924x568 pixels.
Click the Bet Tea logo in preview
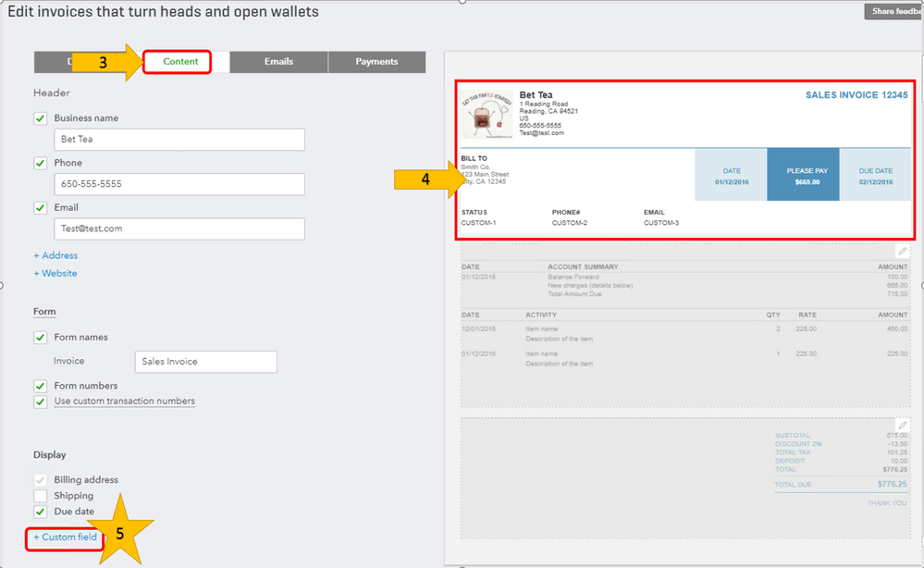(x=487, y=115)
